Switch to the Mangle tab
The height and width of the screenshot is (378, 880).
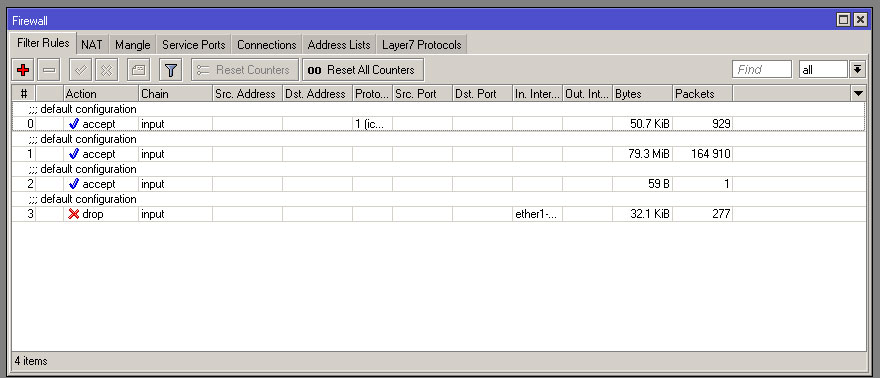tap(132, 45)
